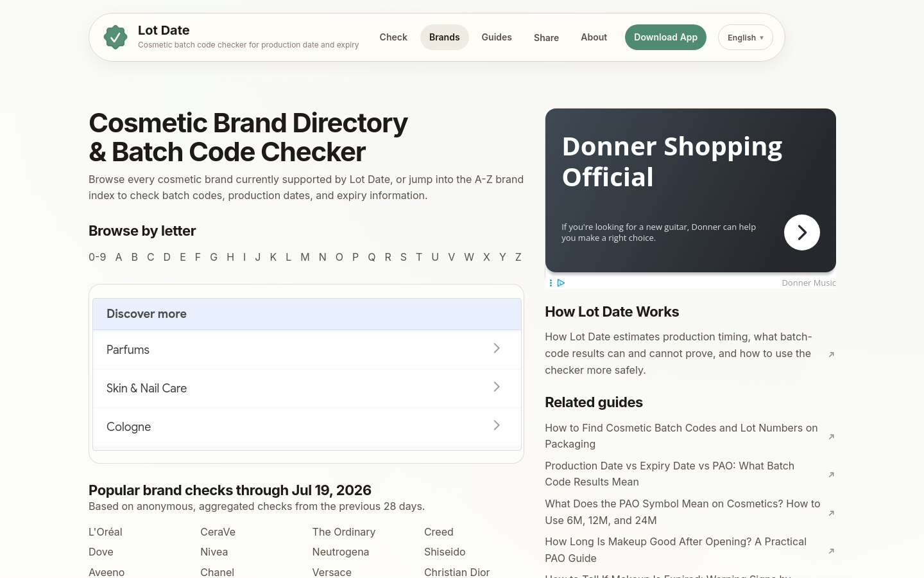
Task: Jump to letter V brands
Action: click(x=452, y=257)
